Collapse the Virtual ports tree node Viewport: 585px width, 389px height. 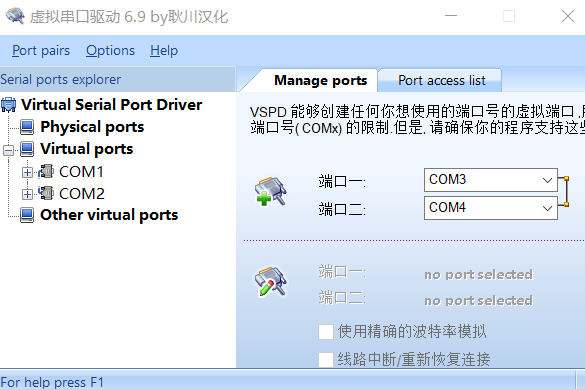[8, 150]
